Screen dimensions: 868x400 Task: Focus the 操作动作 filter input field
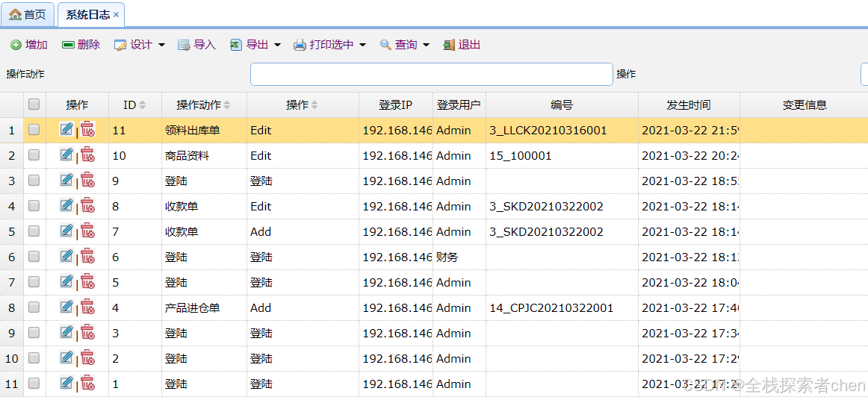(x=431, y=74)
